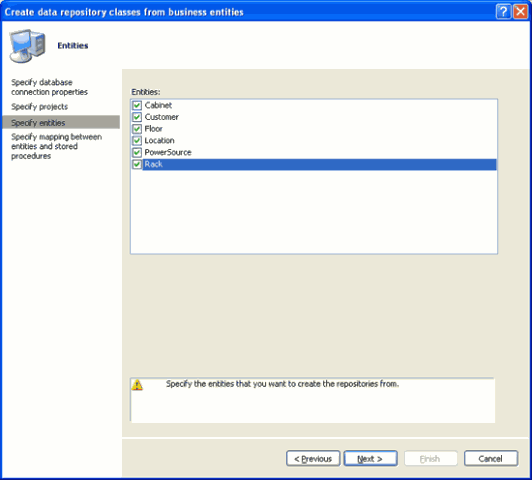This screenshot has height=480, width=532.
Task: Uncheck the Customer entity checkbox
Action: pos(137,117)
